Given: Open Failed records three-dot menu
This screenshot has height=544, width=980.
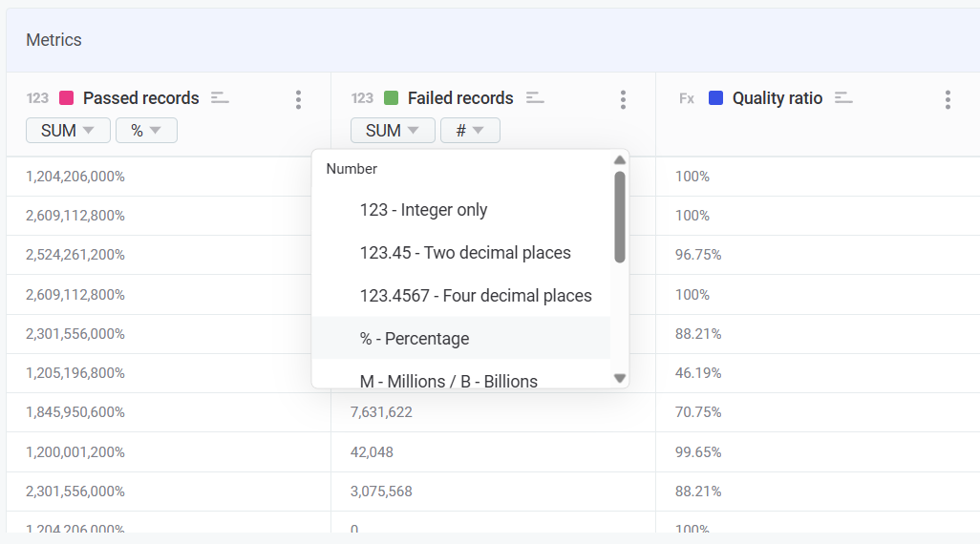Looking at the screenshot, I should click(x=623, y=99).
